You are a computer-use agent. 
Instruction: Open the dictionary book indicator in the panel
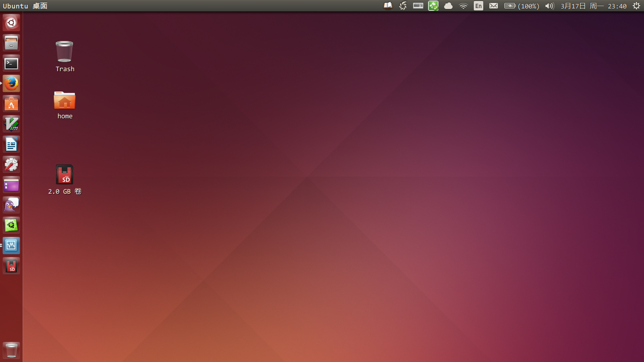388,6
